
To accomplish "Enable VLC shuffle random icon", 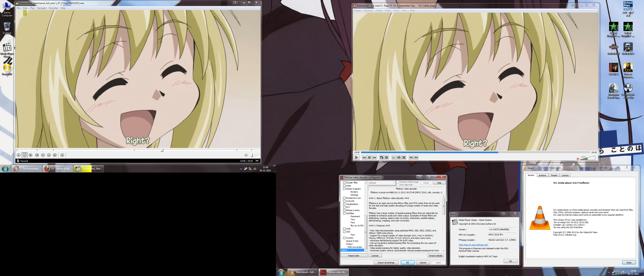I will coord(404,157).
